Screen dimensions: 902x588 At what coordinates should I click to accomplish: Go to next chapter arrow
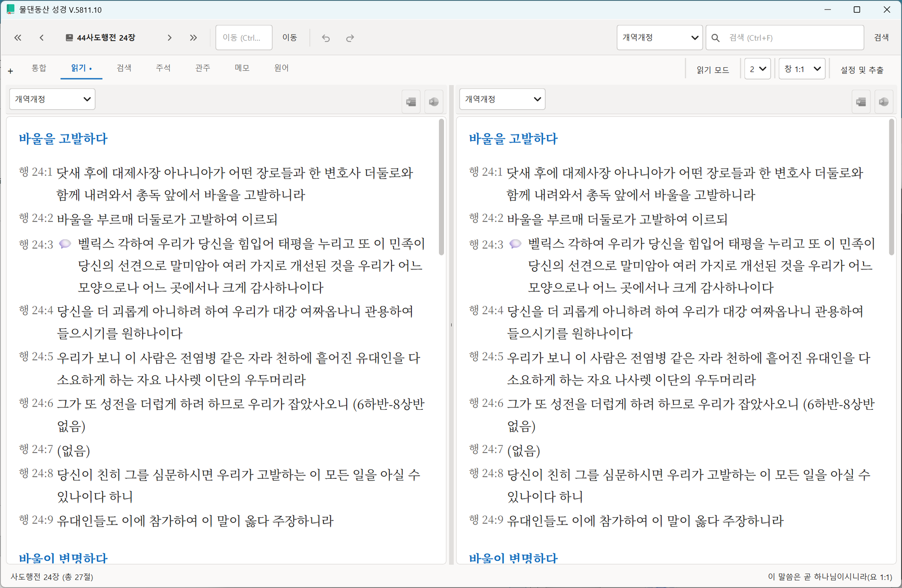(170, 38)
